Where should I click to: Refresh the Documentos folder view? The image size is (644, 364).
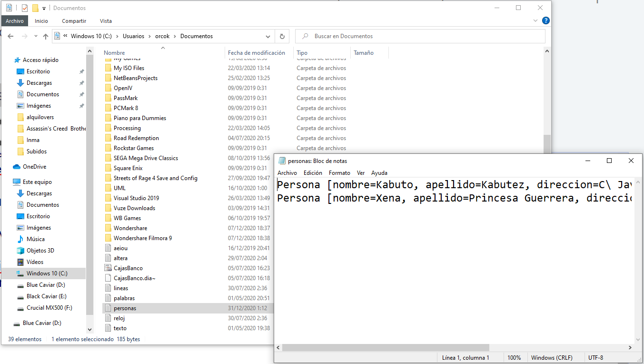[282, 36]
